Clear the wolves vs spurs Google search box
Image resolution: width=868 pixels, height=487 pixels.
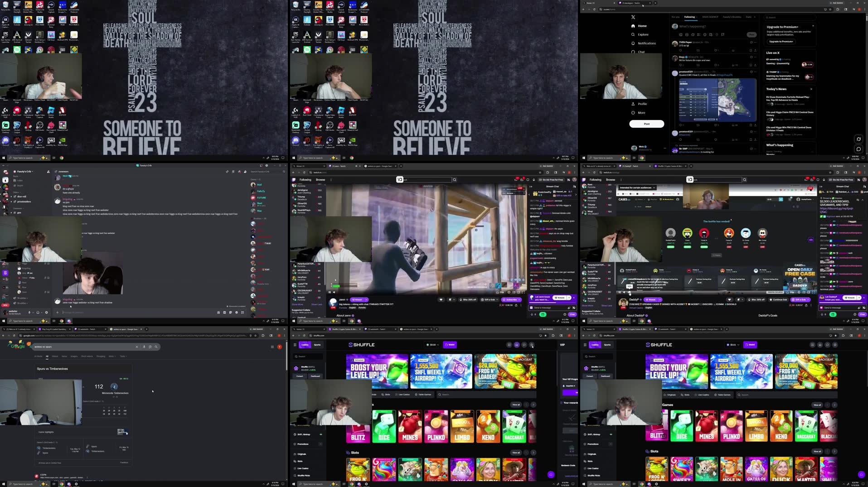(136, 347)
